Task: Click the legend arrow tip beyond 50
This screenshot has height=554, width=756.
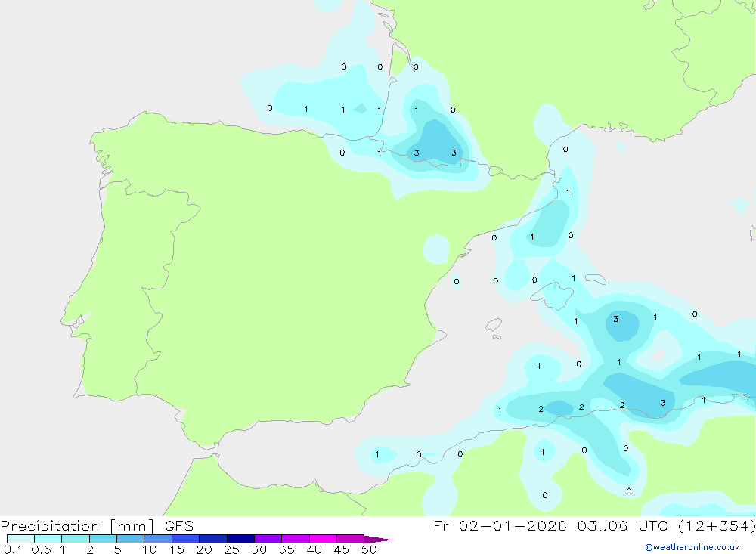Action: click(x=377, y=539)
